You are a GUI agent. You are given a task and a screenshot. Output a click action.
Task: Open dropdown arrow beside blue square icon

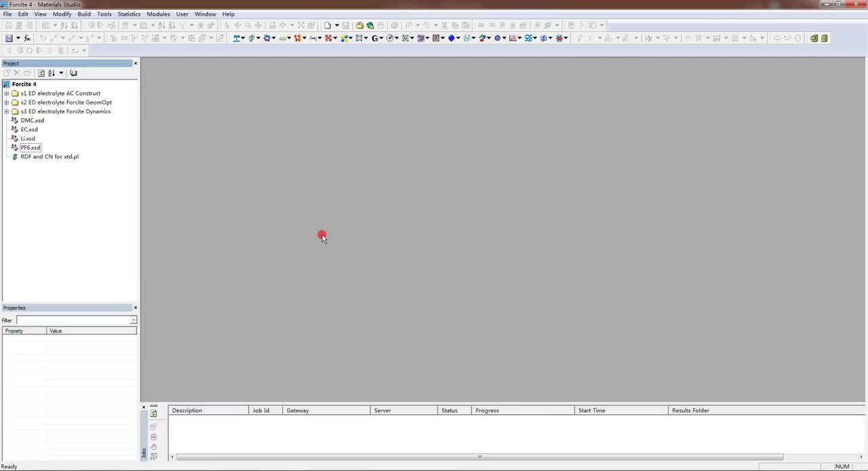click(x=18, y=38)
